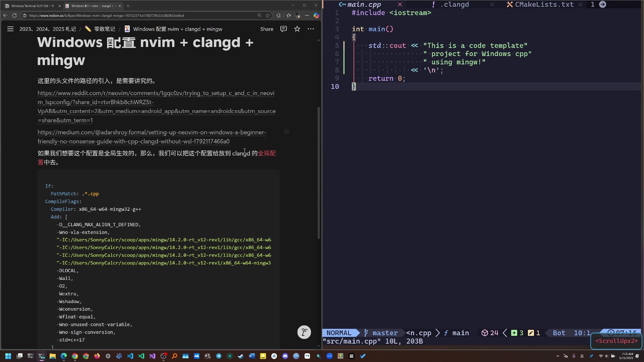
Task: Reload the page with the refresh icon
Action: 14,15
